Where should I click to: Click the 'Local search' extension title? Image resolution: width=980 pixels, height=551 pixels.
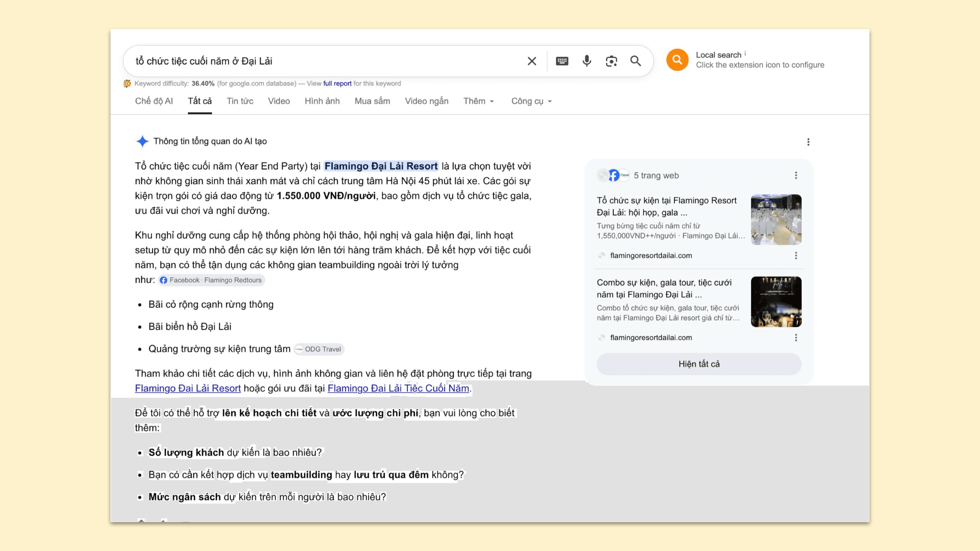719,55
